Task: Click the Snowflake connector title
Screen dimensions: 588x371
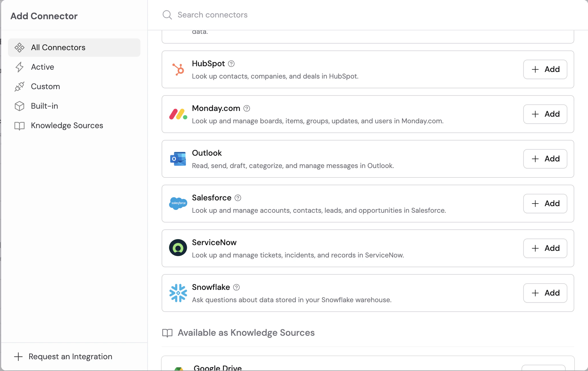Action: 211,287
